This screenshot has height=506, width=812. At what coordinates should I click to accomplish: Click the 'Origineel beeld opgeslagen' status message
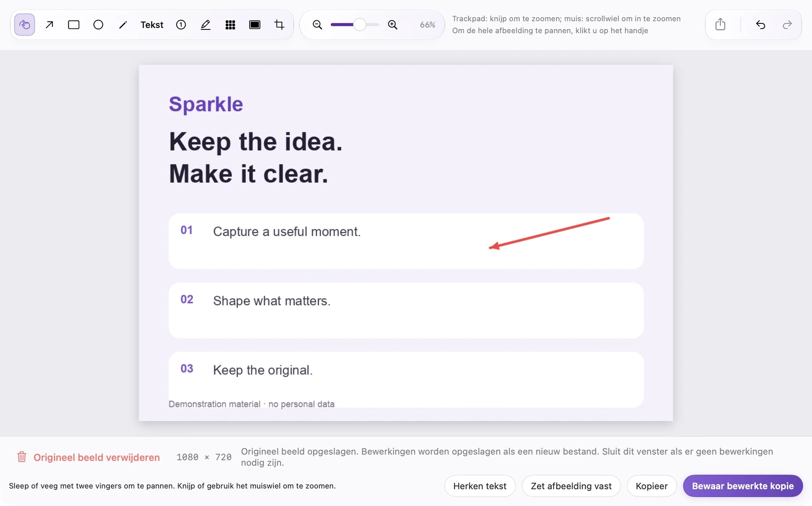click(x=507, y=457)
